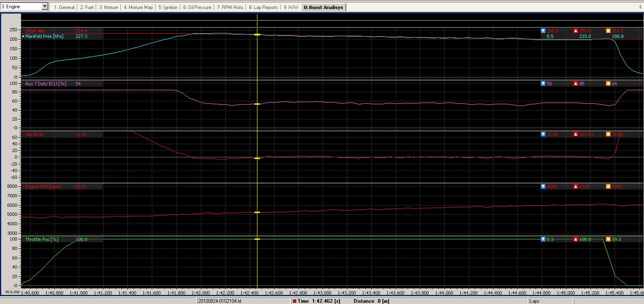
Task: Click the Aux 7 Duty ECU channel label
Action: click(46, 84)
